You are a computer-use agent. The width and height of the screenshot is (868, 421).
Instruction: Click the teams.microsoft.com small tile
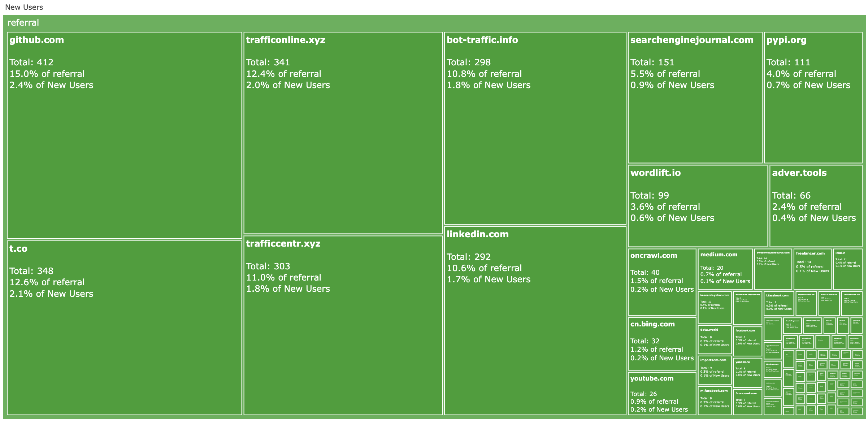point(812,326)
